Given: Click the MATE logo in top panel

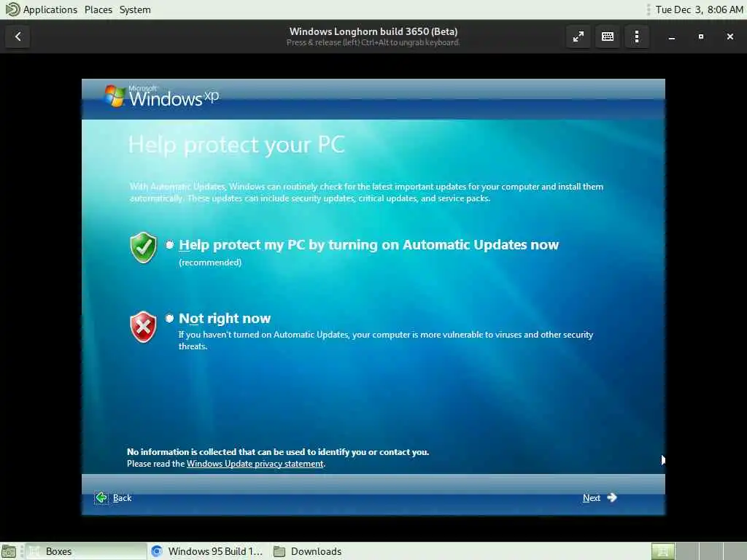Looking at the screenshot, I should click(12, 9).
